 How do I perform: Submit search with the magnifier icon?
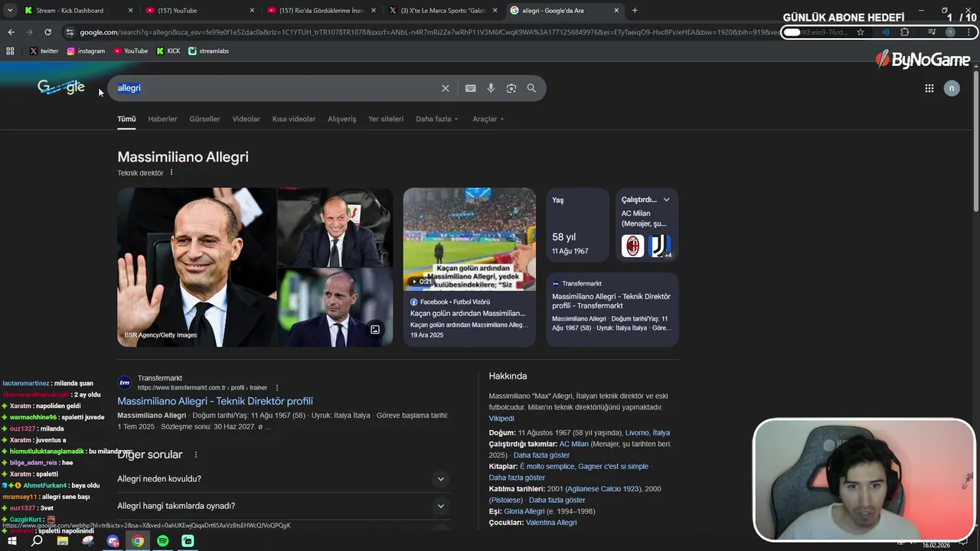click(531, 88)
